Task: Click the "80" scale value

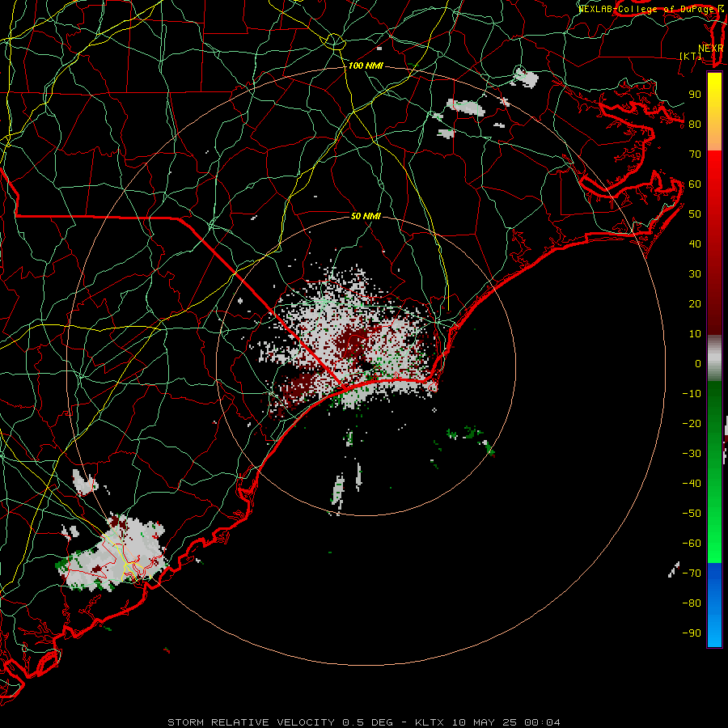Action: click(695, 124)
